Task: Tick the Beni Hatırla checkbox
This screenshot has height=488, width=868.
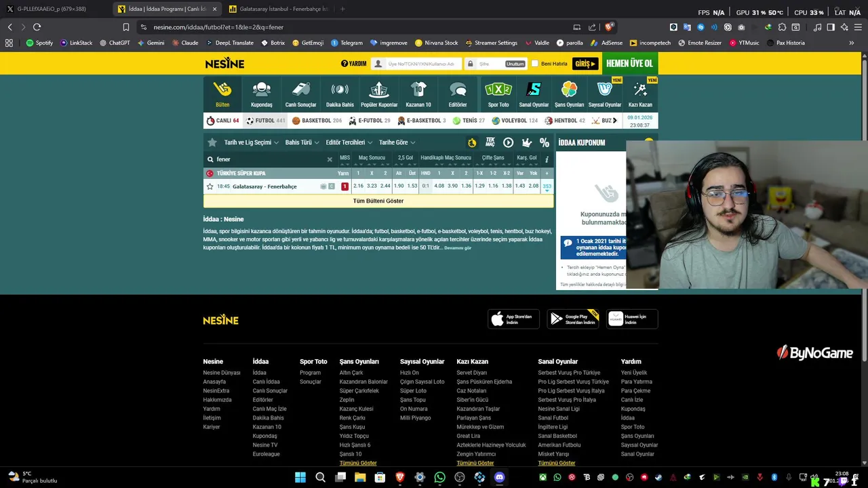Action: 534,64
